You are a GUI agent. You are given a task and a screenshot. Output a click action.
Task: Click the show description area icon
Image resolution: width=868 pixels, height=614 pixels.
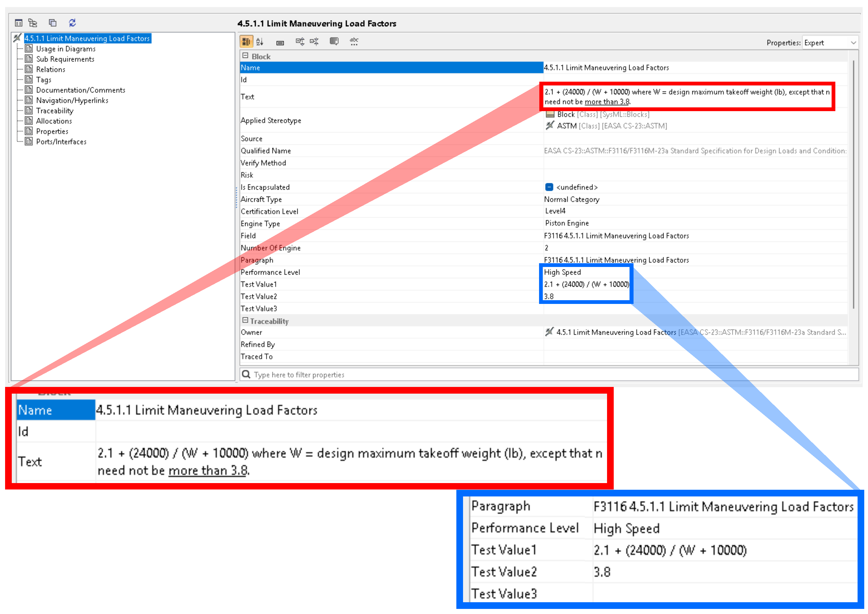(x=280, y=43)
